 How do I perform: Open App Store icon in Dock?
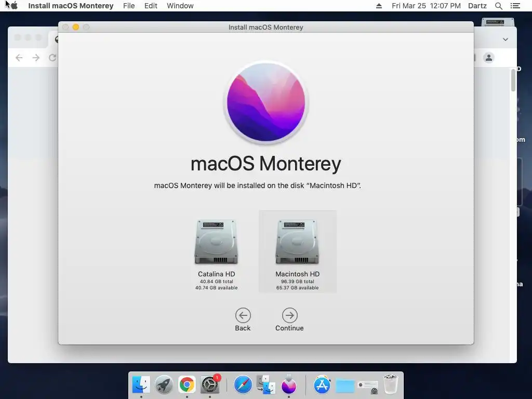pyautogui.click(x=322, y=384)
